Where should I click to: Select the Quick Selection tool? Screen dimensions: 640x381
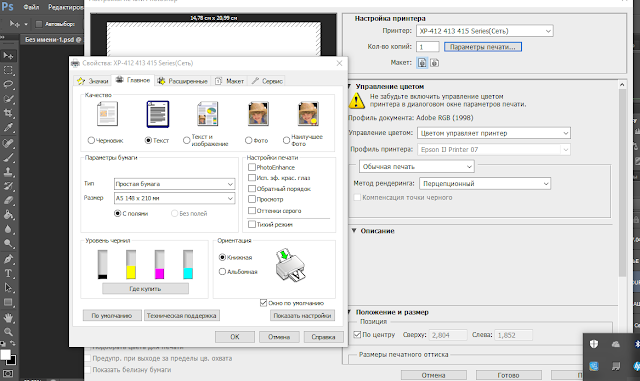click(8, 99)
